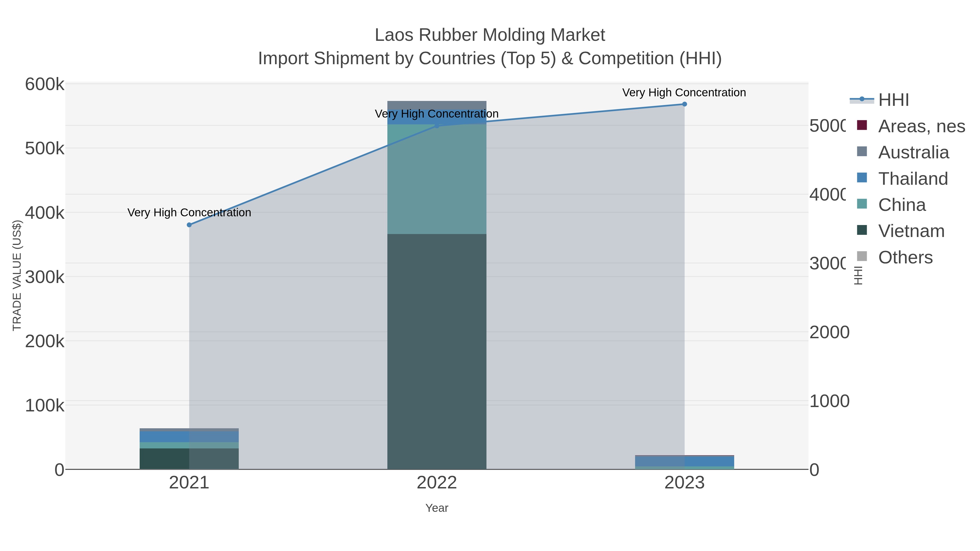Click the Australia slate-gray color swatch

coord(862,151)
